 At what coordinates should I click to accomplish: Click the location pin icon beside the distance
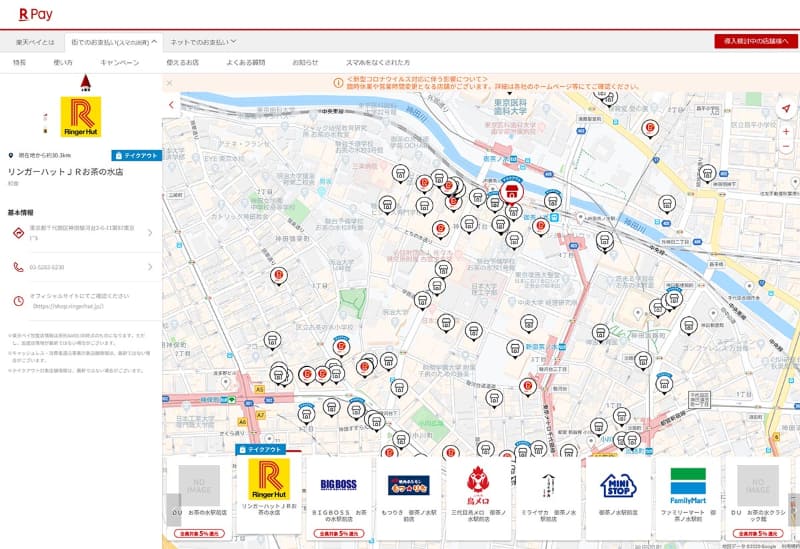pyautogui.click(x=11, y=155)
